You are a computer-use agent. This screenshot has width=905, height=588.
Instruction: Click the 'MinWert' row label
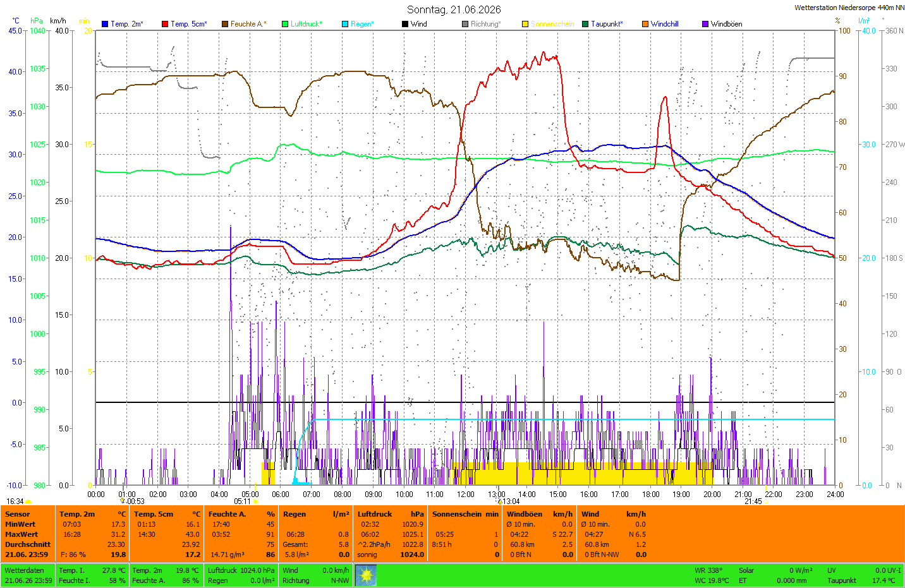click(x=20, y=524)
